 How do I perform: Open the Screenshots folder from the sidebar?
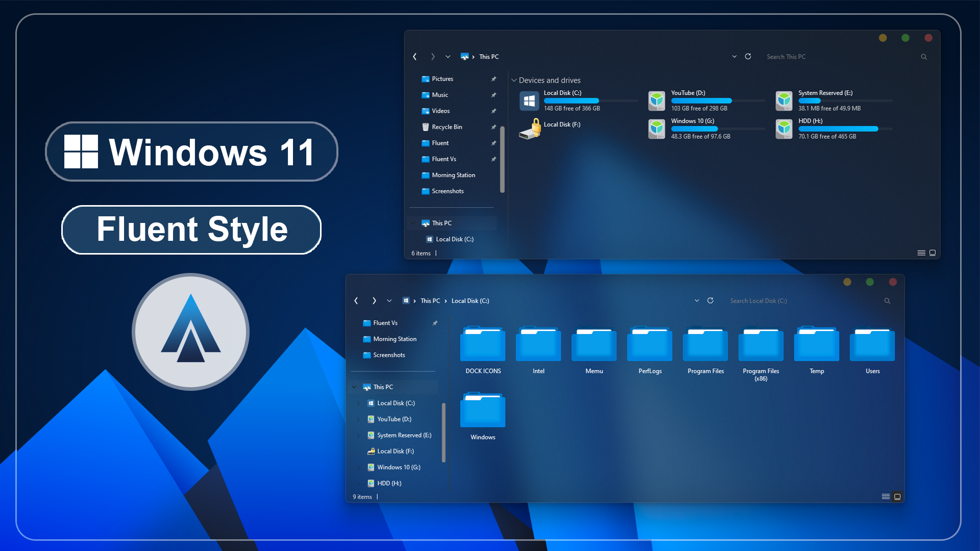tap(448, 191)
